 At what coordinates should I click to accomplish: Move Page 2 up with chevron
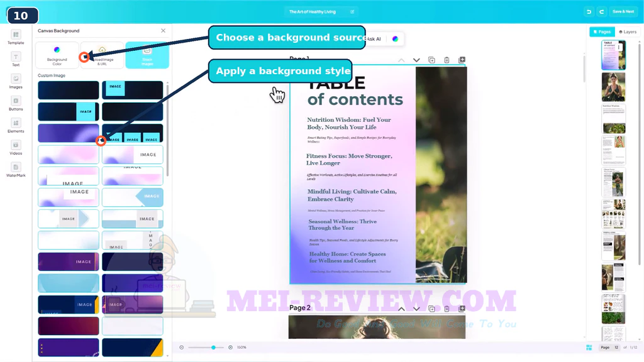coord(401,309)
